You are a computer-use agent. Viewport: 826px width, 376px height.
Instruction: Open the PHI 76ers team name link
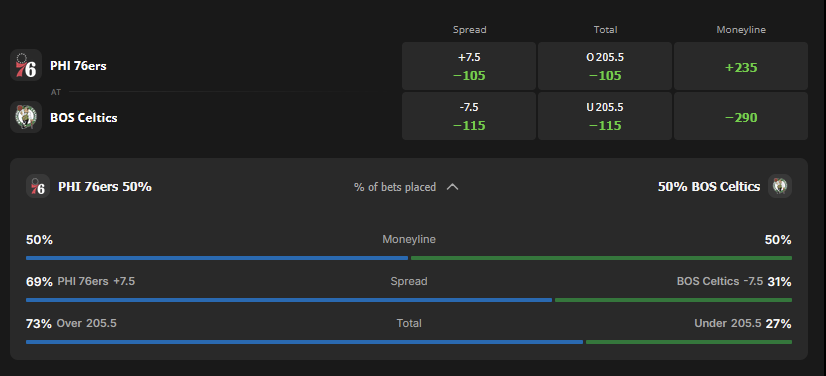(x=78, y=66)
